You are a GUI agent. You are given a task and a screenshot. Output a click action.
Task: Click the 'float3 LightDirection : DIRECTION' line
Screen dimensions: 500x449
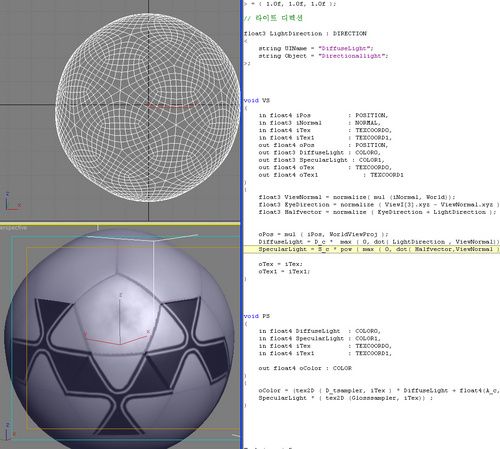pos(305,34)
